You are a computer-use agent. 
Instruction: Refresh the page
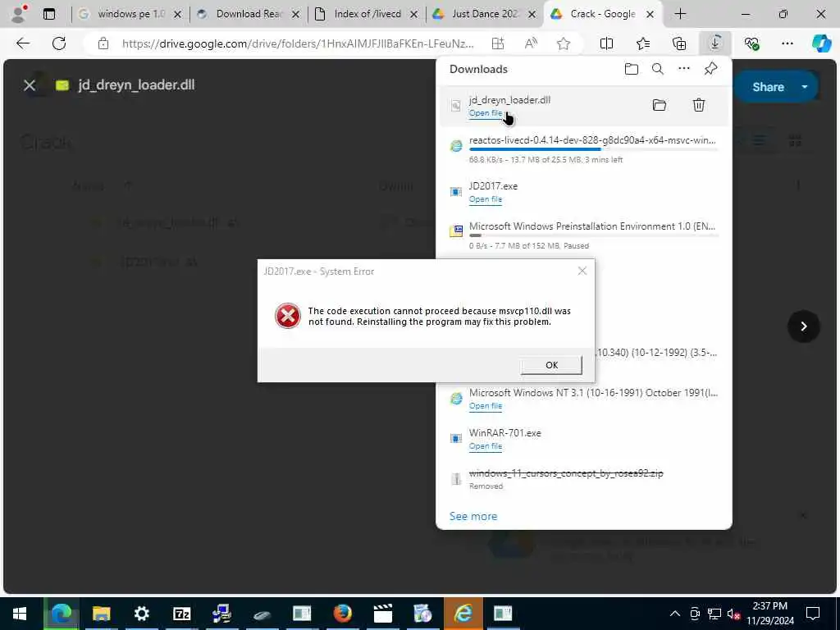(59, 43)
